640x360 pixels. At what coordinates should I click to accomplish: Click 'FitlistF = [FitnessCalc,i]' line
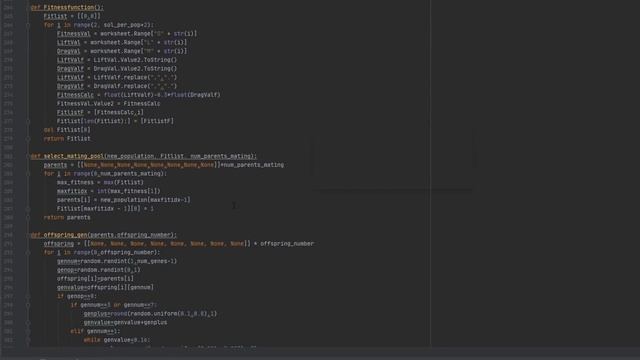(x=100, y=112)
